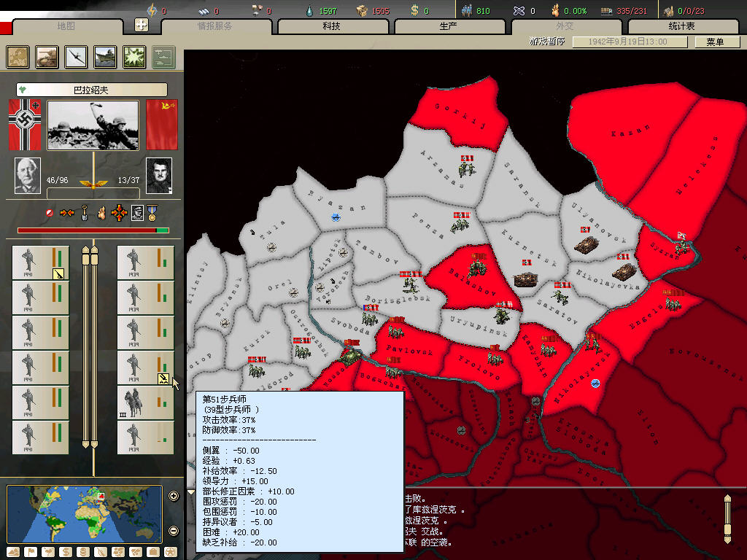Click the energy lightning resource icon
The width and height of the screenshot is (747, 560).
[152, 10]
